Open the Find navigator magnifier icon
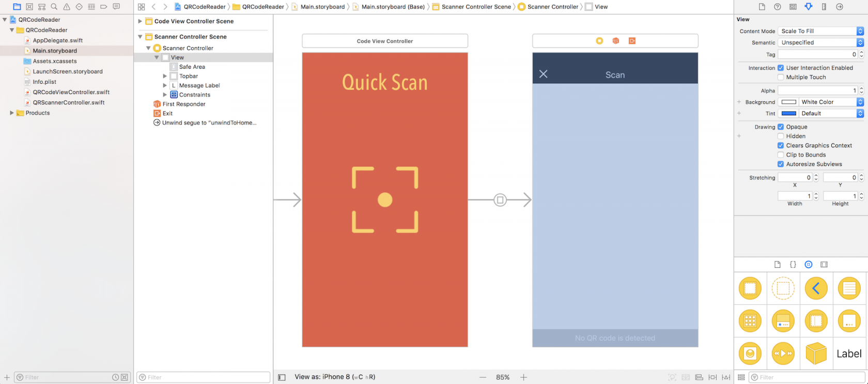Image resolution: width=868 pixels, height=384 pixels. click(54, 7)
